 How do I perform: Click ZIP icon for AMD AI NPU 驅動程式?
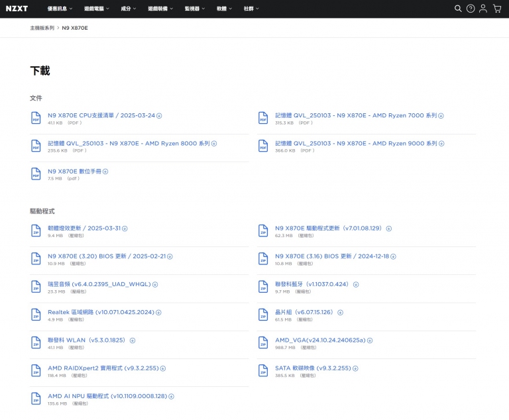click(36, 399)
